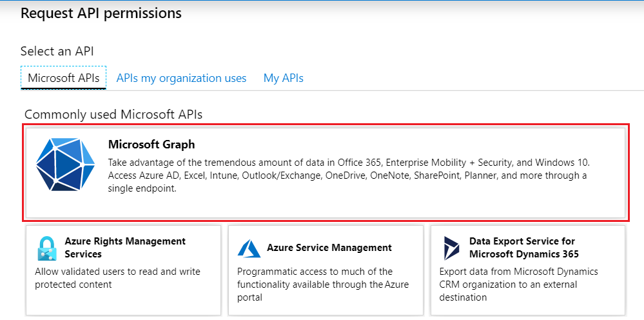Click the Data Export Service Dynamics icon
644x320 pixels.
pos(451,248)
